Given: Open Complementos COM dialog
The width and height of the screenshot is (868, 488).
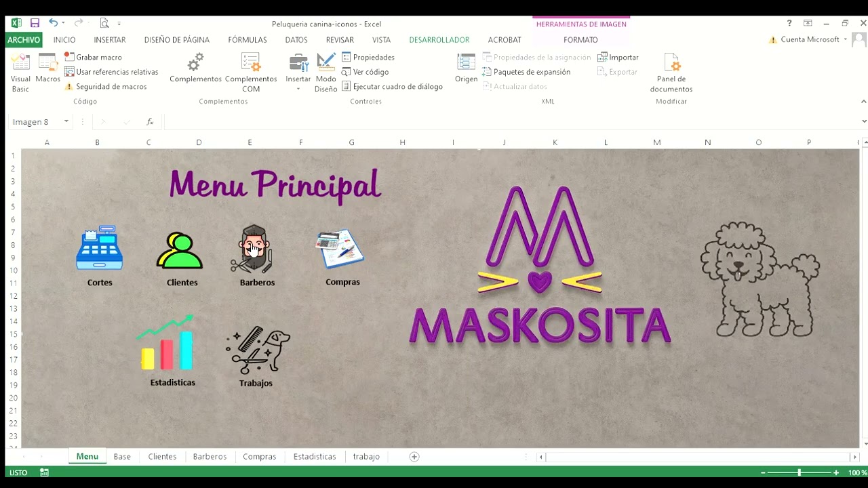Looking at the screenshot, I should [x=251, y=73].
